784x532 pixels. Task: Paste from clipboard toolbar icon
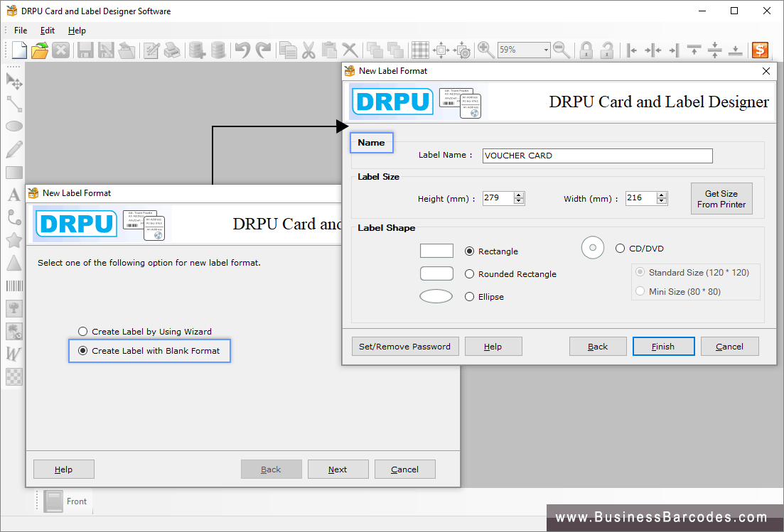click(329, 50)
